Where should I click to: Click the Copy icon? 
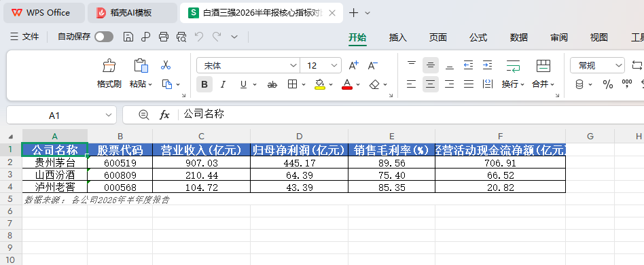pyautogui.click(x=166, y=84)
